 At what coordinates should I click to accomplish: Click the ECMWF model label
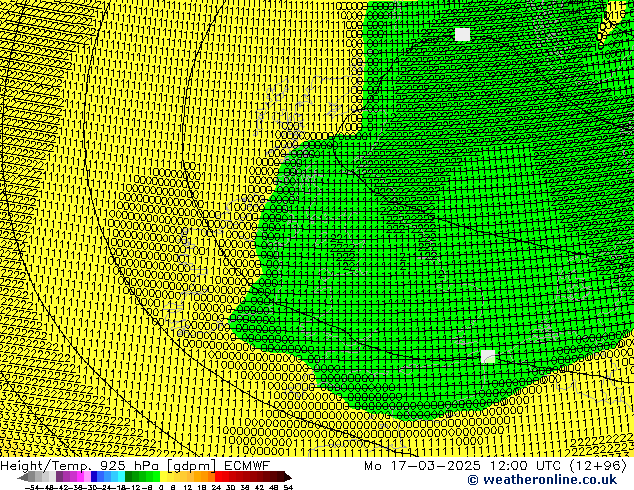[245, 465]
